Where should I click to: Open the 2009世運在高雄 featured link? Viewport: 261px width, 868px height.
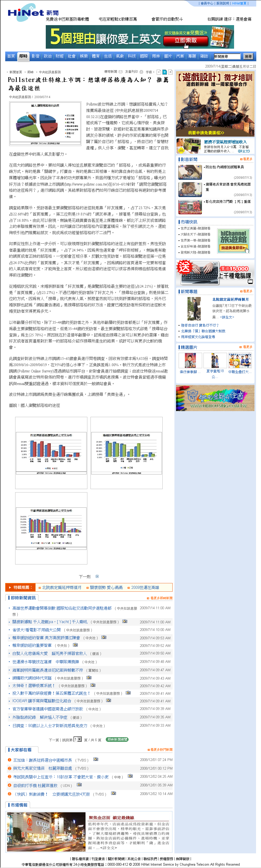coord(145,588)
